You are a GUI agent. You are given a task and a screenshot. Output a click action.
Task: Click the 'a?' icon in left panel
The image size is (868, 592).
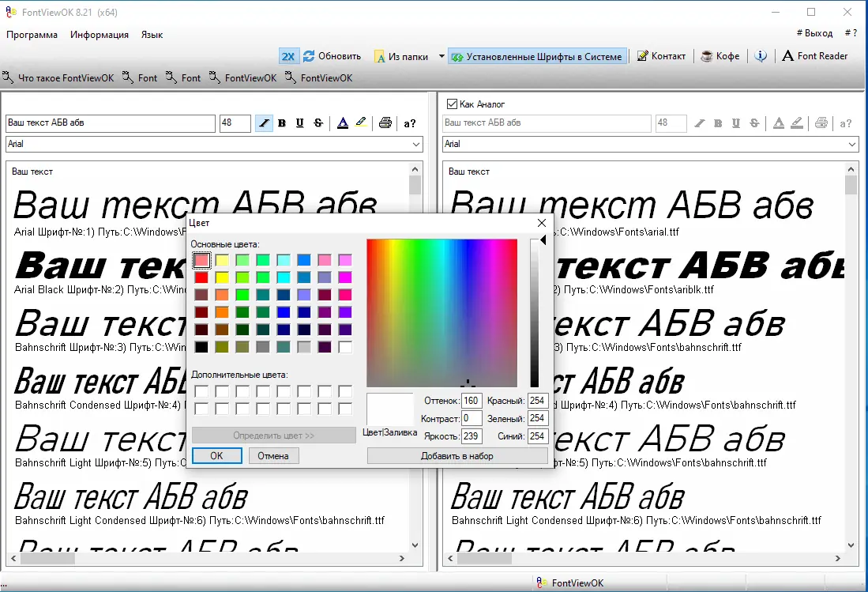coord(410,123)
